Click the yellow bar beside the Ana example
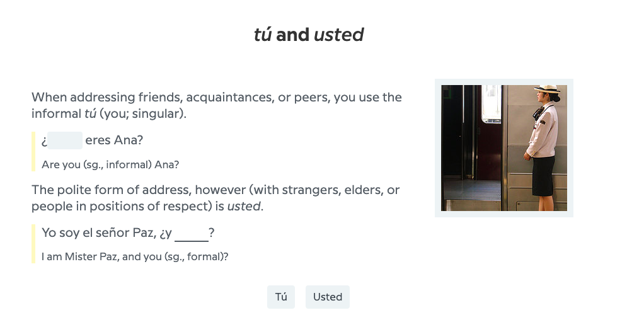Image resolution: width=644 pixels, height=332 pixels. (x=33, y=151)
